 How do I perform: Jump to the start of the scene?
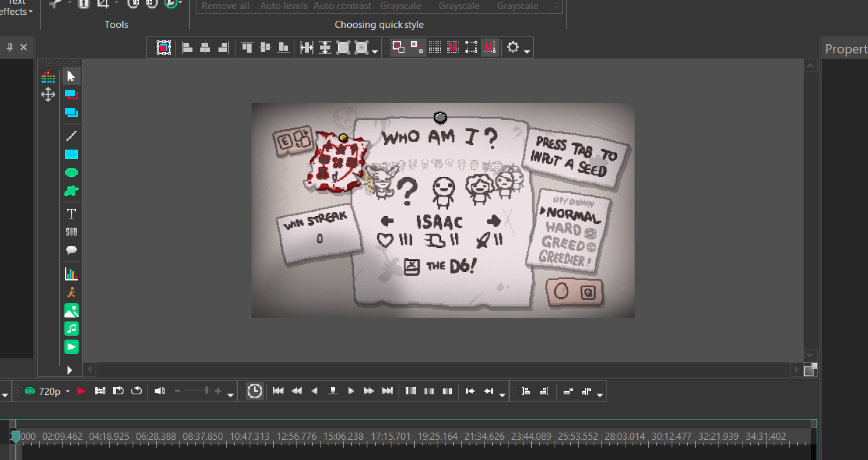[x=278, y=391]
